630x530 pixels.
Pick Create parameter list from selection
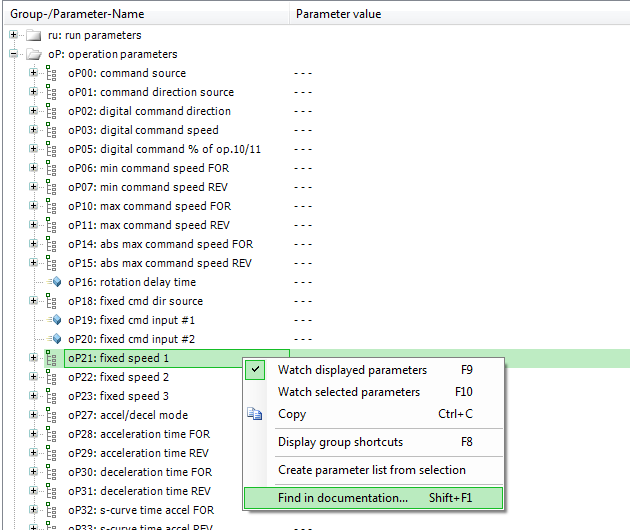pos(371,470)
